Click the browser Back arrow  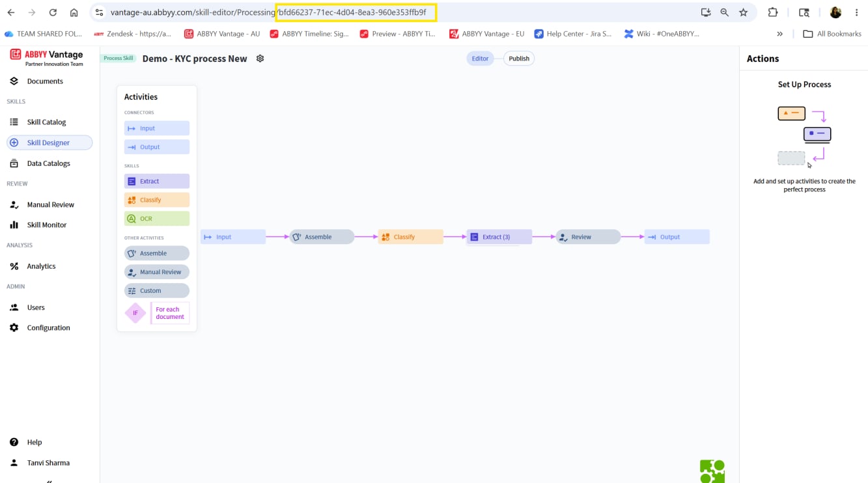tap(11, 12)
